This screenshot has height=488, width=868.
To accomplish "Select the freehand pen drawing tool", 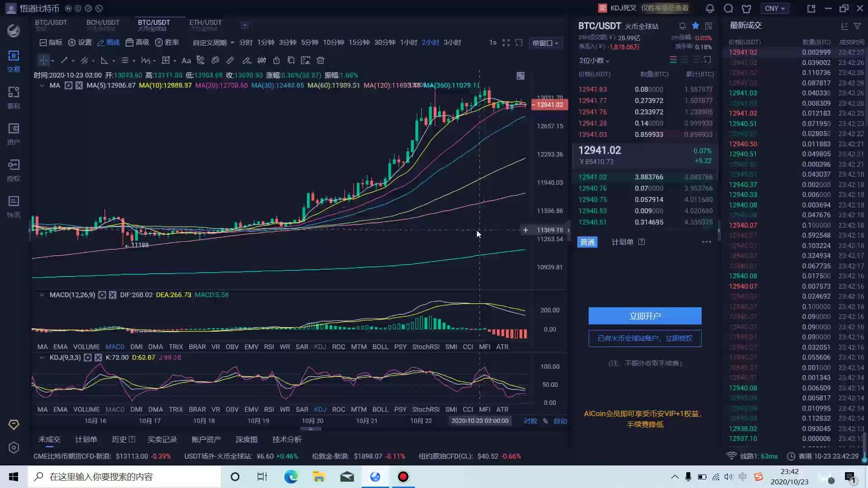I will (x=246, y=60).
